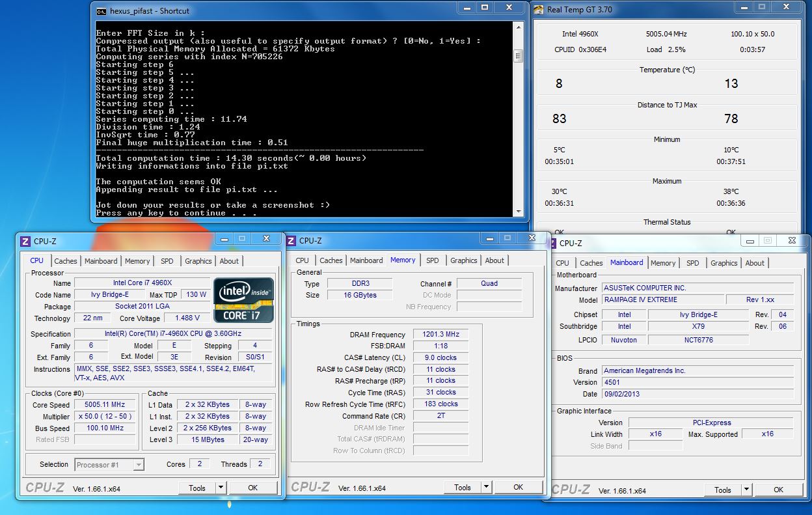The height and width of the screenshot is (515, 812).
Task: Click the Channel # Quad value
Action: click(489, 283)
